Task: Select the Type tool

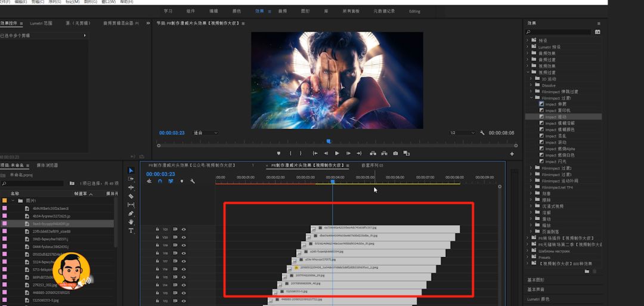Action: click(x=131, y=230)
